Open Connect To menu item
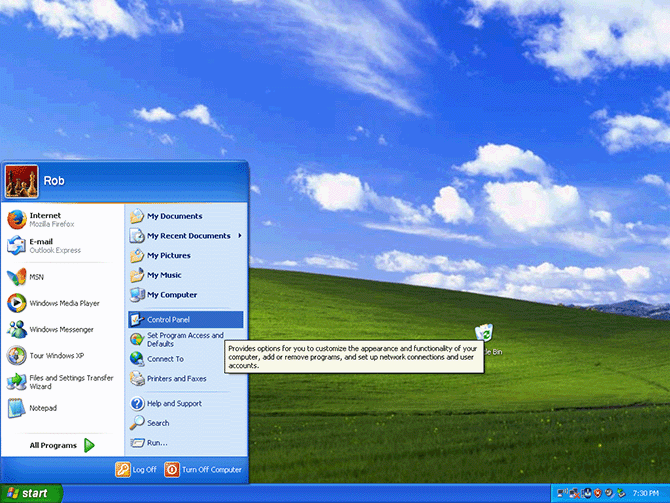670x503 pixels. point(176,359)
